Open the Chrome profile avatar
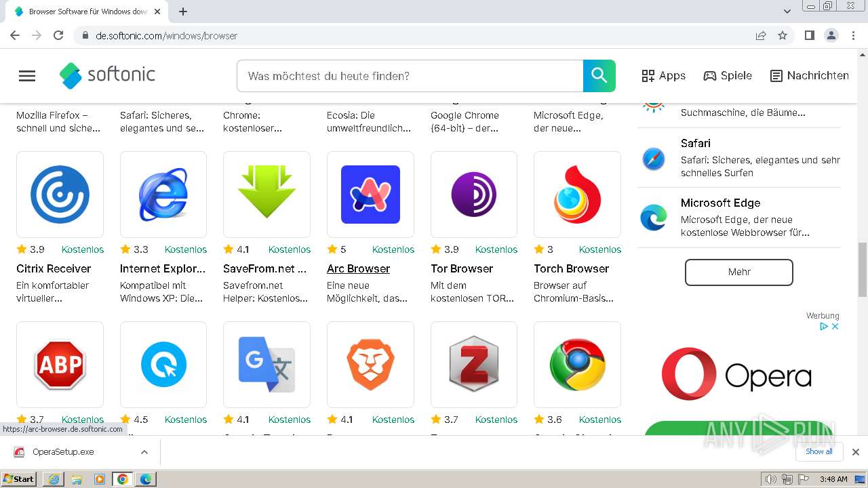The image size is (868, 488). [x=831, y=35]
